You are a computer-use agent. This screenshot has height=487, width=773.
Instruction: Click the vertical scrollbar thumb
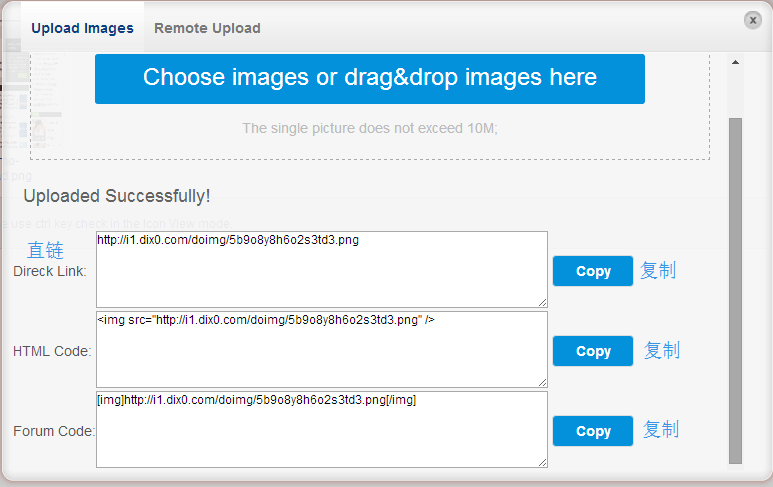(x=735, y=291)
